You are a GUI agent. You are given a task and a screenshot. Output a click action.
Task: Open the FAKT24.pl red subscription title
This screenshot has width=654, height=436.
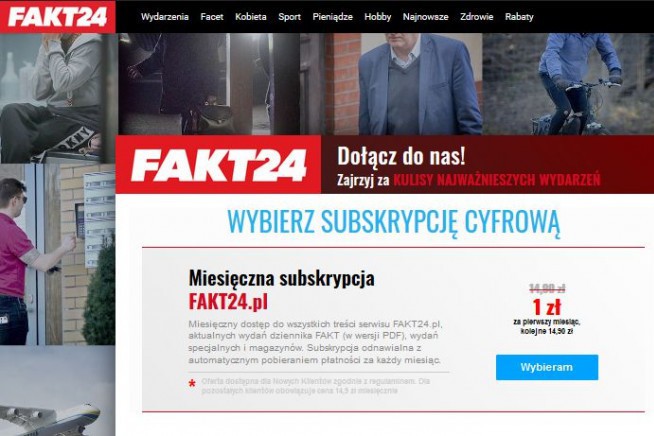pyautogui.click(x=228, y=301)
